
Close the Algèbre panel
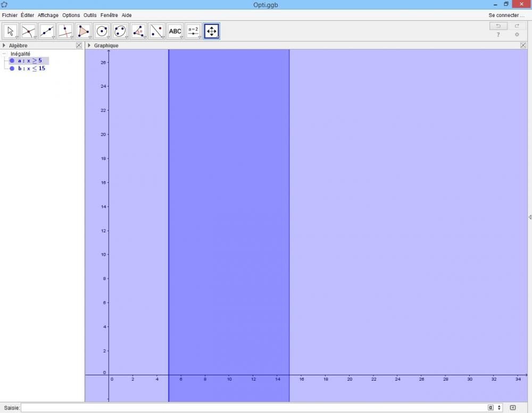click(x=79, y=45)
